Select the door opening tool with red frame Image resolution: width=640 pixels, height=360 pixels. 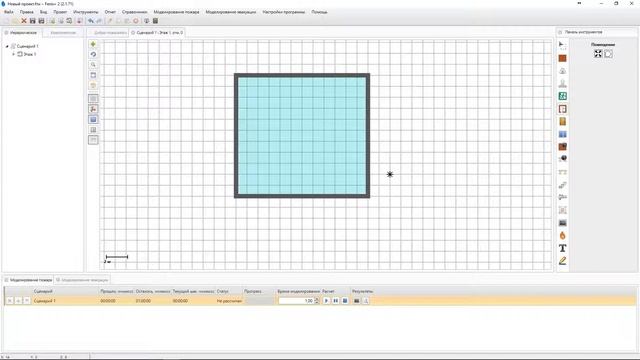562,109
